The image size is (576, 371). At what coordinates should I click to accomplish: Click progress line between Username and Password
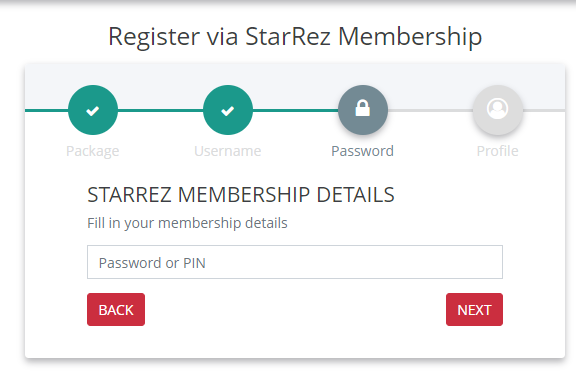295,110
